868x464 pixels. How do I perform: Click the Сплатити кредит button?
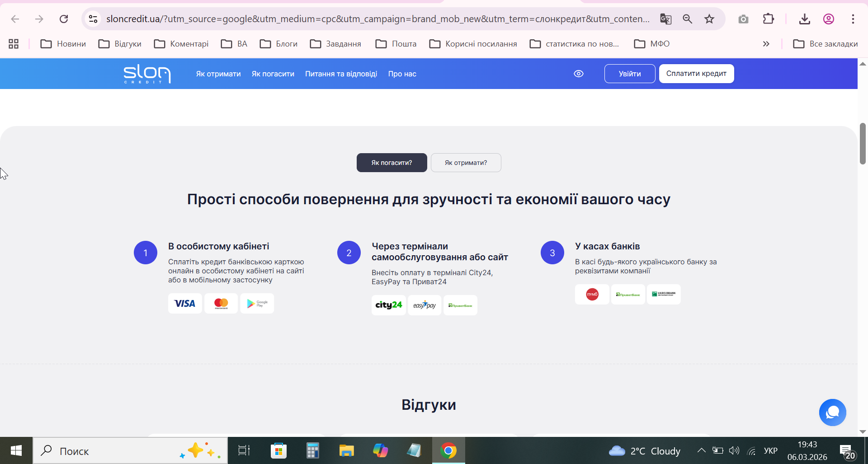pos(697,74)
